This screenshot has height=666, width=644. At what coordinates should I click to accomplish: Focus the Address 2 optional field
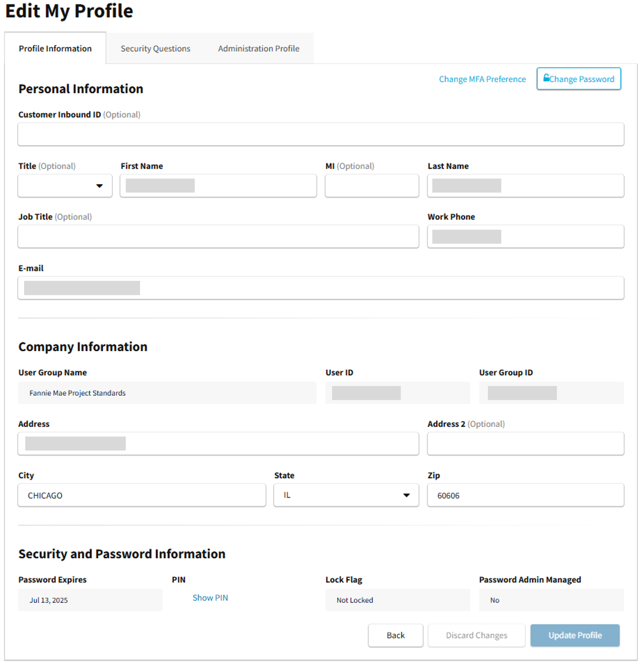[525, 444]
